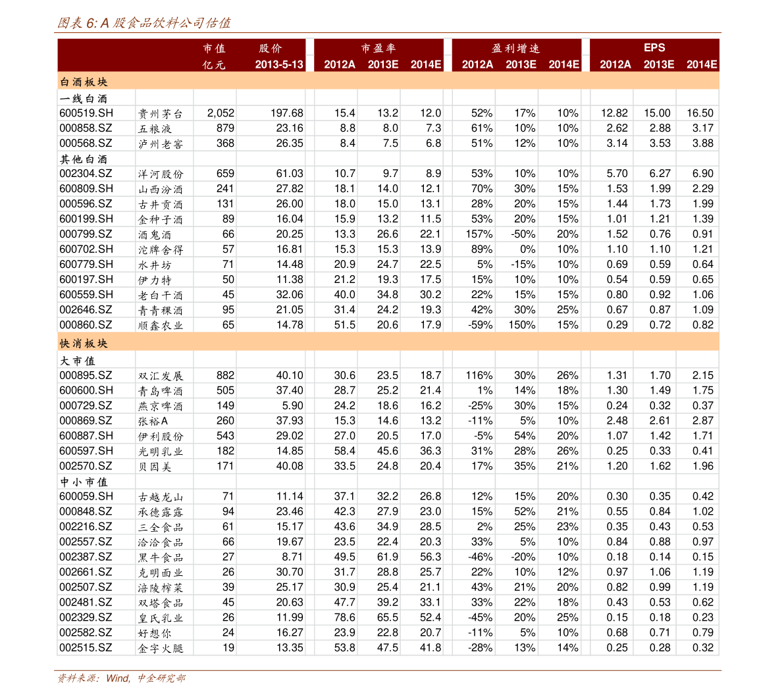Screen dimensions: 784x697
Task: Select share price 197.68
Action: click(287, 113)
